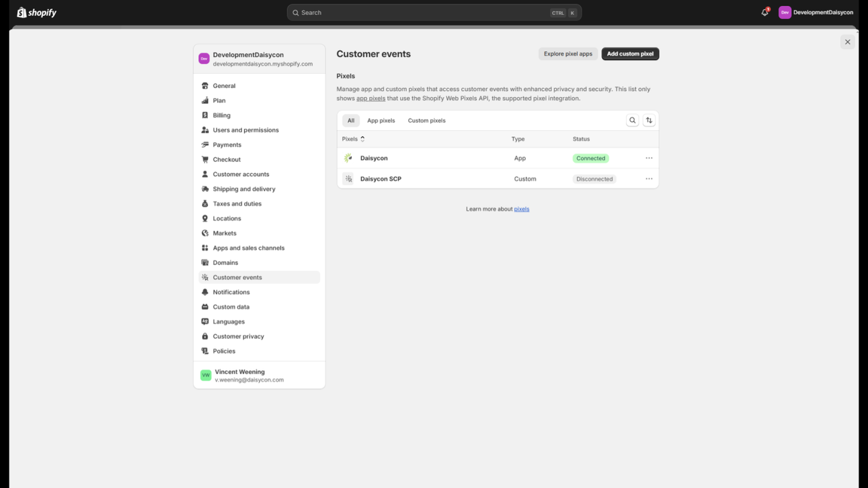Click the Disconnected status badge
Image resolution: width=868 pixels, height=488 pixels.
point(595,179)
